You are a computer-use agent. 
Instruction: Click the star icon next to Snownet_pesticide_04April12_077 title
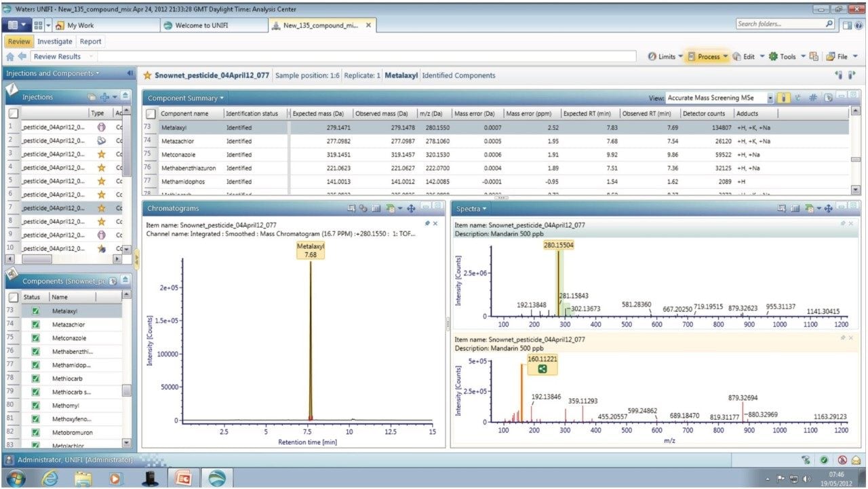click(147, 75)
